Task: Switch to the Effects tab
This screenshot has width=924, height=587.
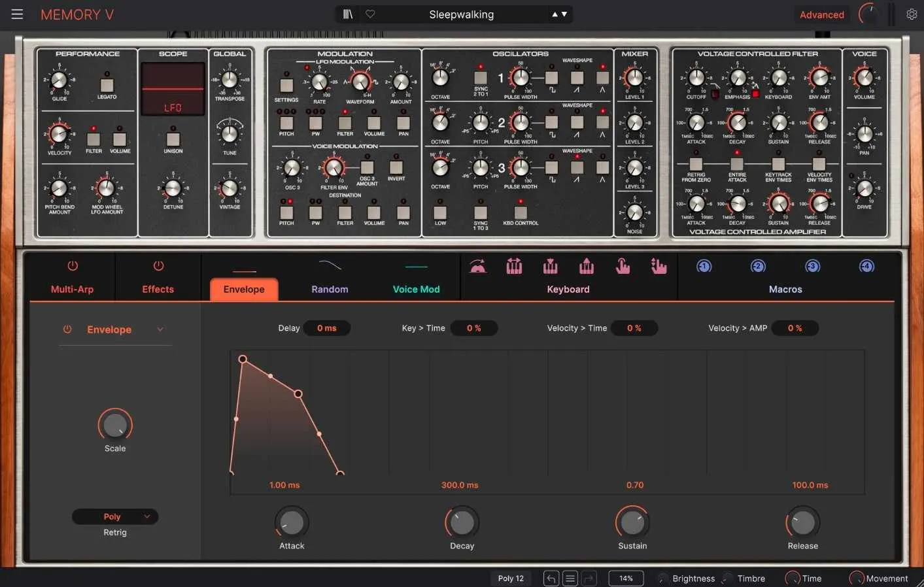Action: [158, 289]
